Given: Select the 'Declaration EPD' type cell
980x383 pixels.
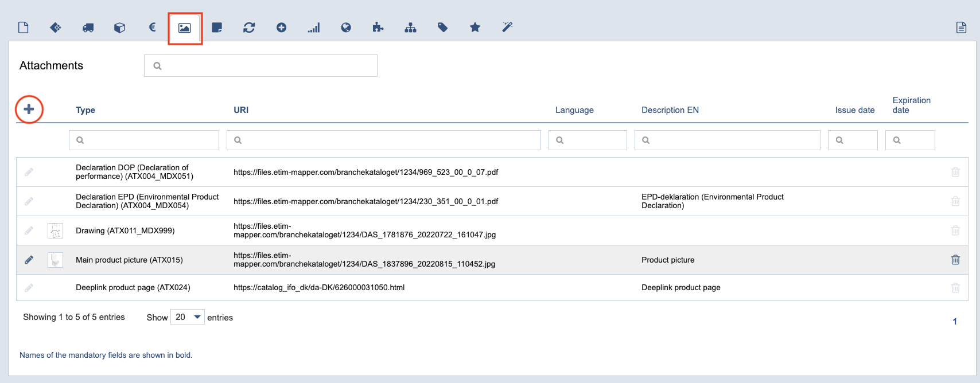Looking at the screenshot, I should 147,201.
